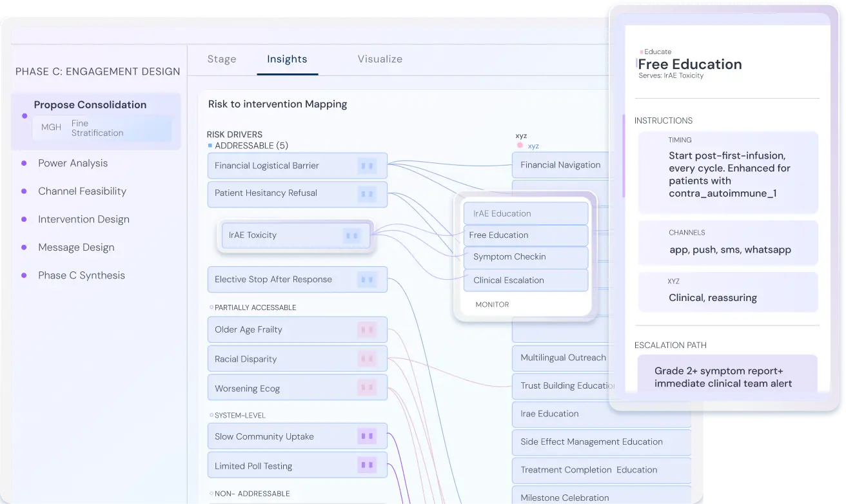Click the Clinical Escalation popup item

point(526,280)
